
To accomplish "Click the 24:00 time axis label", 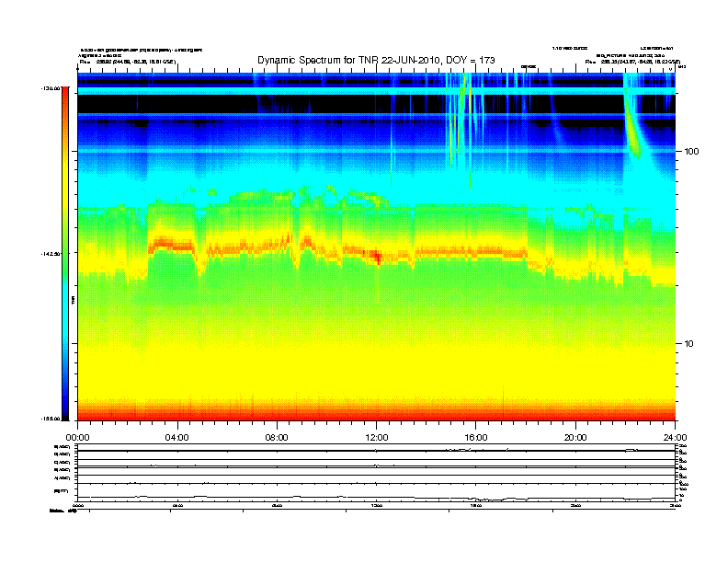I will pos(675,438).
